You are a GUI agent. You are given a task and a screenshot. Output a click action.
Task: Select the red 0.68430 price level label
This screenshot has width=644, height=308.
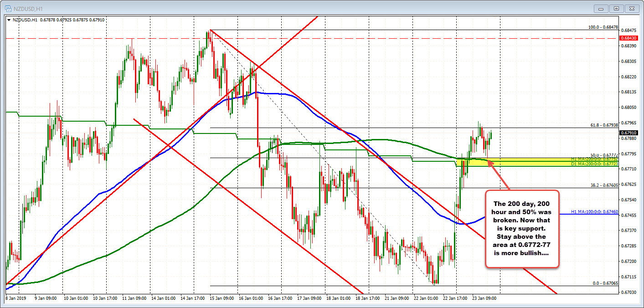pos(629,38)
